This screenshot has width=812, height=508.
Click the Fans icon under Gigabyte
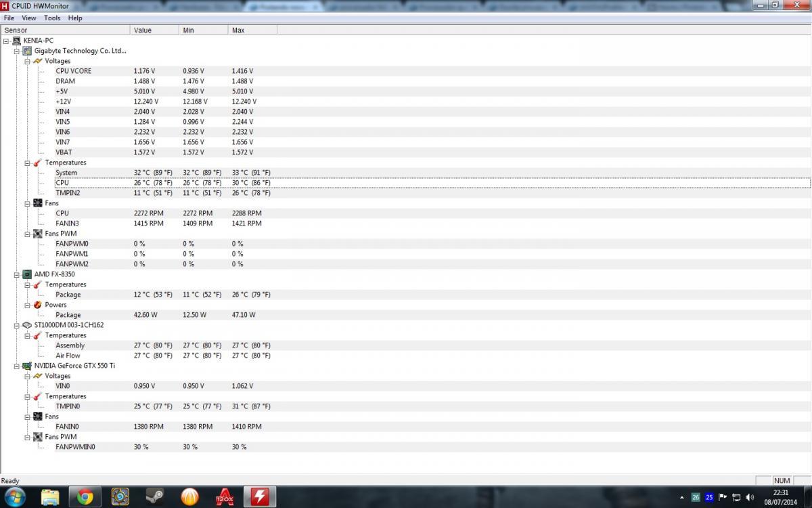point(38,203)
